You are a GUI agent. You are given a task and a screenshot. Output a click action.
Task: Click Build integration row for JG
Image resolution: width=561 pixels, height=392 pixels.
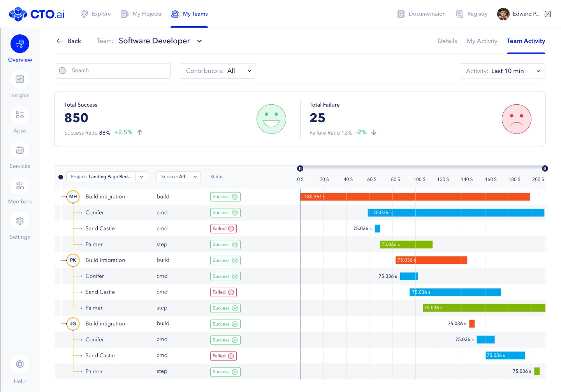pyautogui.click(x=300, y=323)
